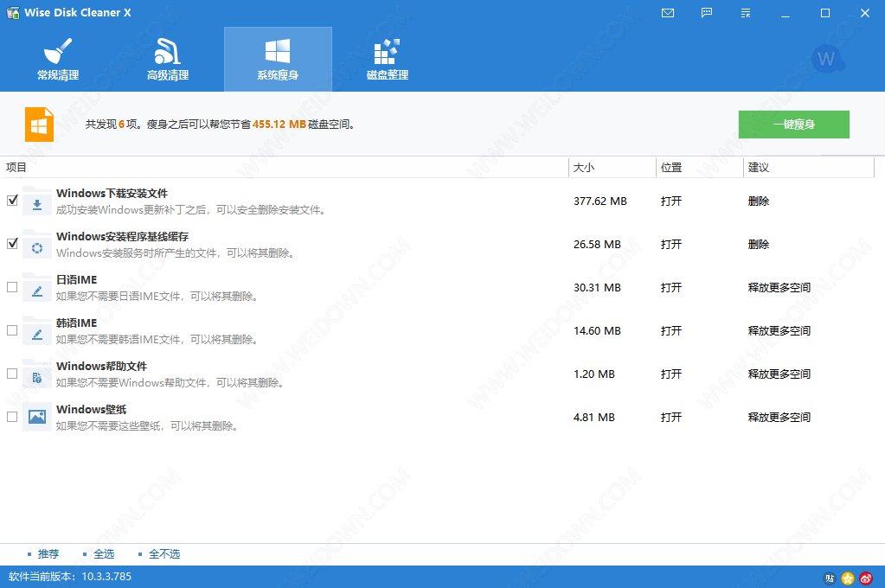Click the 软件当前版本 10.3.3.785 text

point(70,577)
